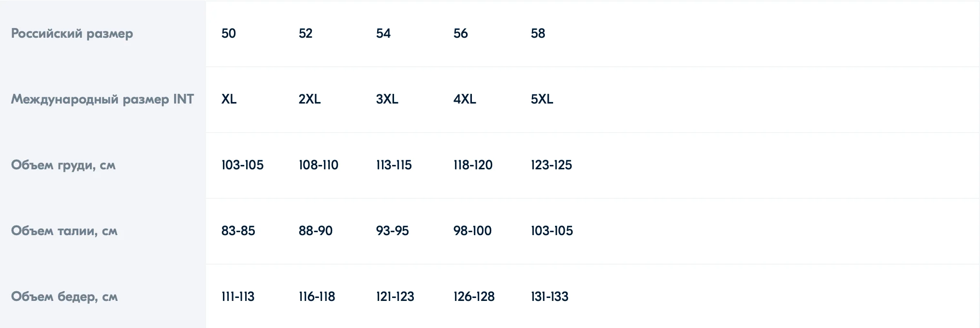Viewport: 980px width, 328px height.
Task: Click waist measurement 83-85
Action: pos(238,231)
